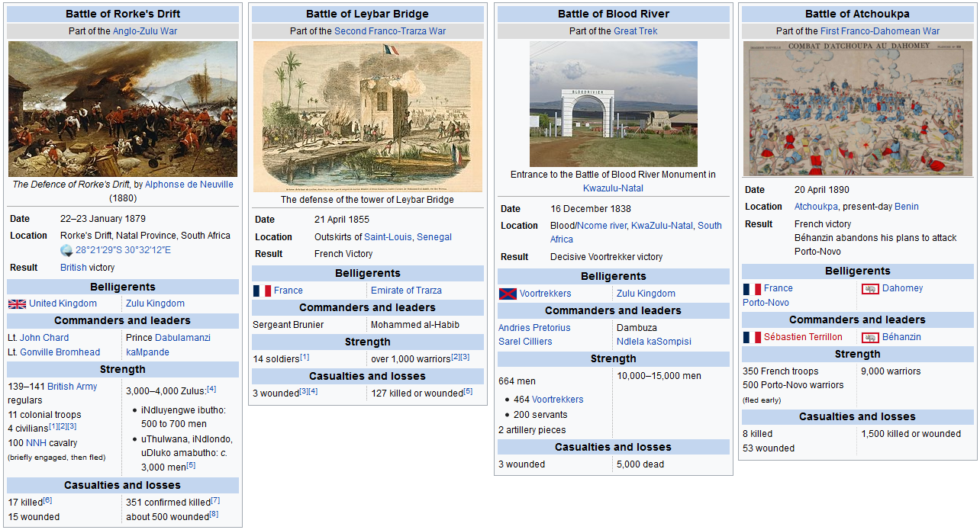Open the First Franco-Dahomean War link

880,31
